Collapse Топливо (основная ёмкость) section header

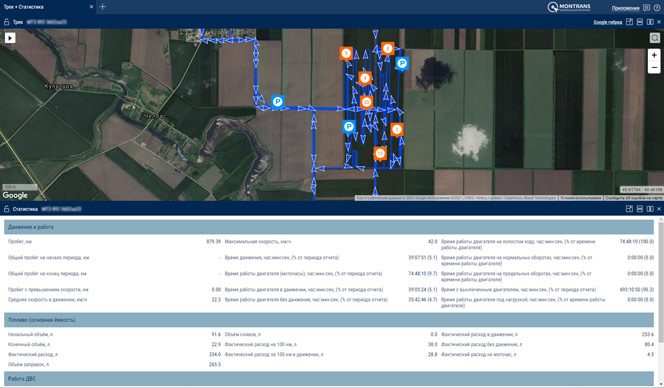[x=329, y=320]
